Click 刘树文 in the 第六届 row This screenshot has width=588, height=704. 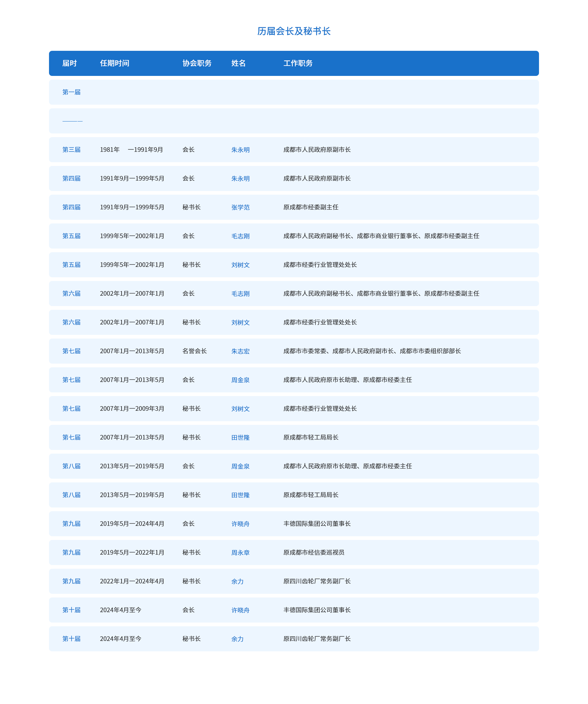pyautogui.click(x=240, y=323)
